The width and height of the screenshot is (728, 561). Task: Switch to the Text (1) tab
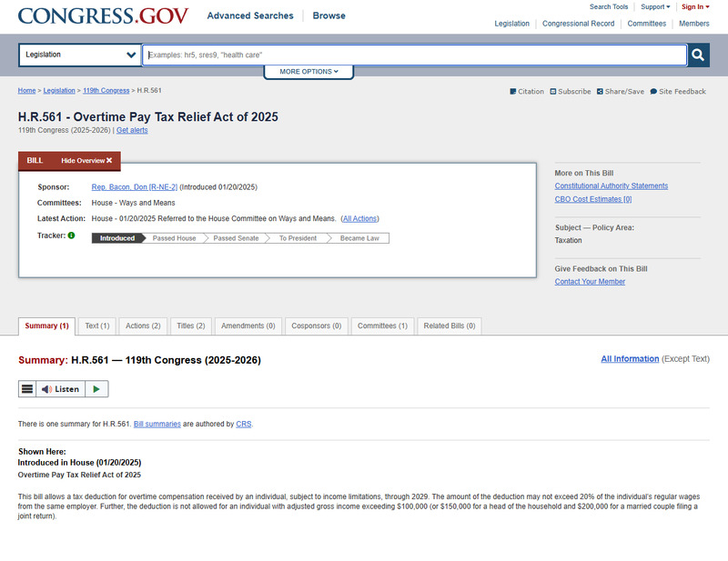click(x=97, y=326)
